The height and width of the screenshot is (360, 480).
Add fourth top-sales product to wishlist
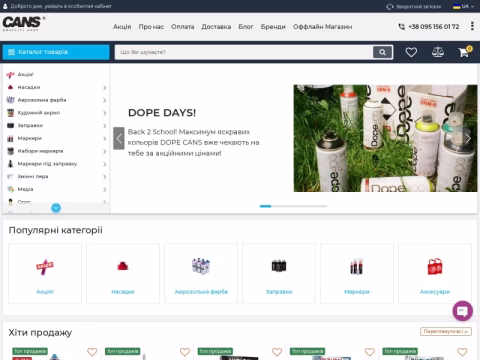(x=370, y=352)
